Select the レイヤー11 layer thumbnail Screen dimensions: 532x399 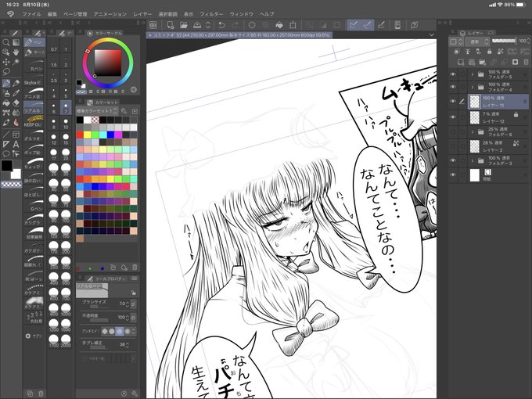pyautogui.click(x=474, y=102)
